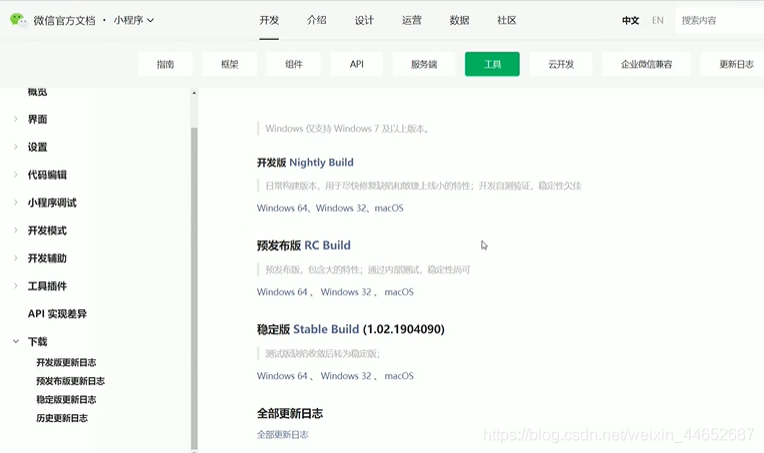The height and width of the screenshot is (453, 764).
Task: Click 微信官方文档 site title
Action: point(64,20)
